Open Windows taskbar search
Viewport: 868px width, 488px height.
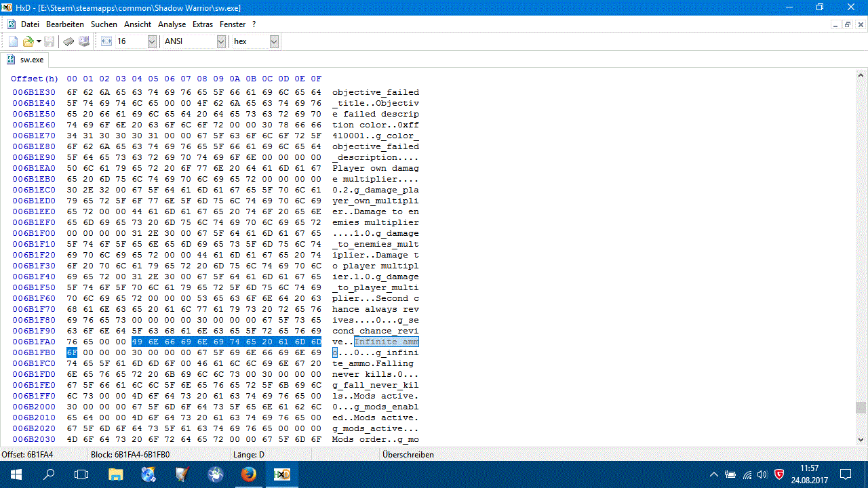pyautogui.click(x=49, y=474)
